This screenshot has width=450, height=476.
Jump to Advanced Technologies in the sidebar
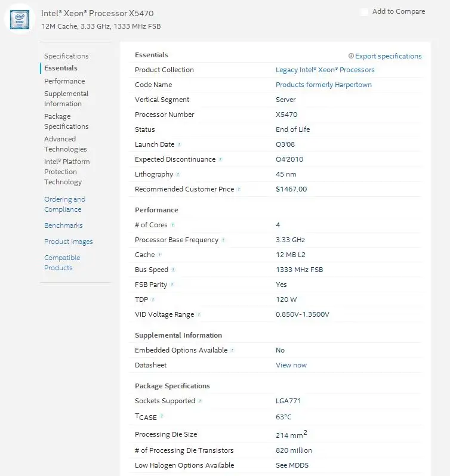65,144
